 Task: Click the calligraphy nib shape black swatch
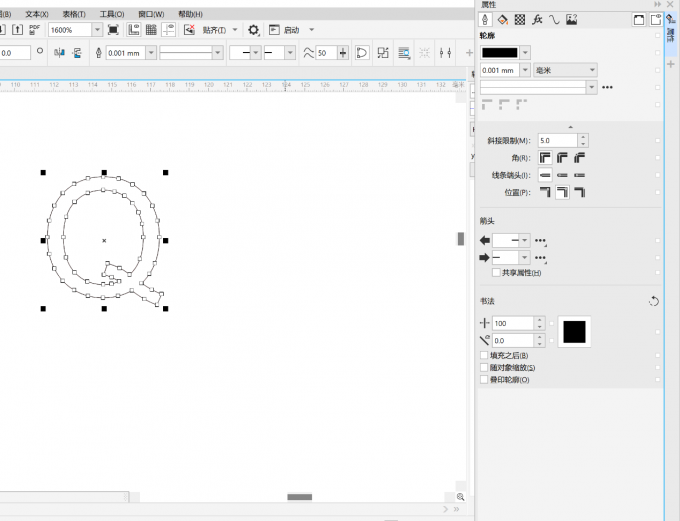point(575,332)
